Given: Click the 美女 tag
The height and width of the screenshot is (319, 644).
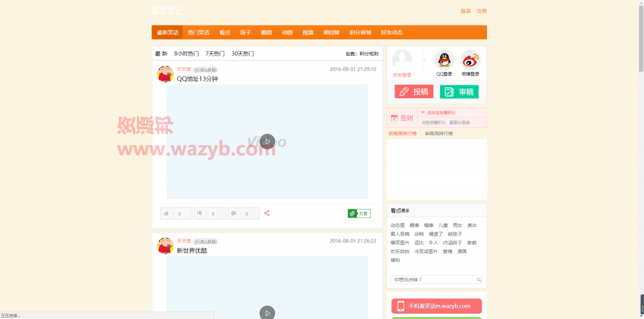Looking at the screenshot, I should [472, 225].
